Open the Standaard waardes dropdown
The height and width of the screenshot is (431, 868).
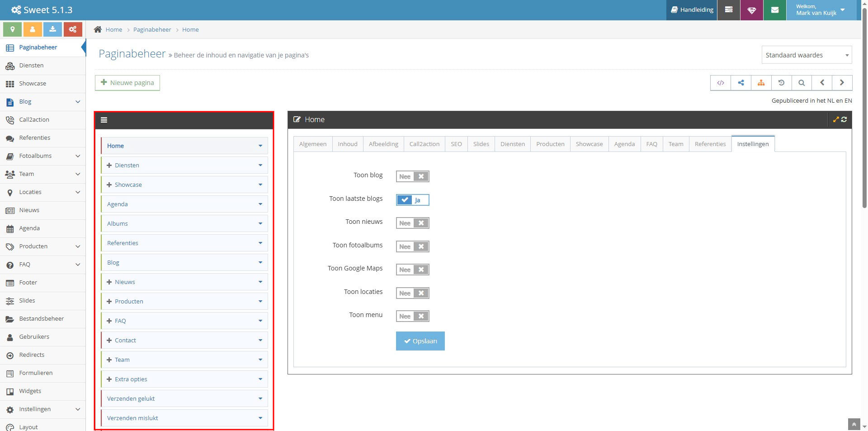pyautogui.click(x=807, y=55)
